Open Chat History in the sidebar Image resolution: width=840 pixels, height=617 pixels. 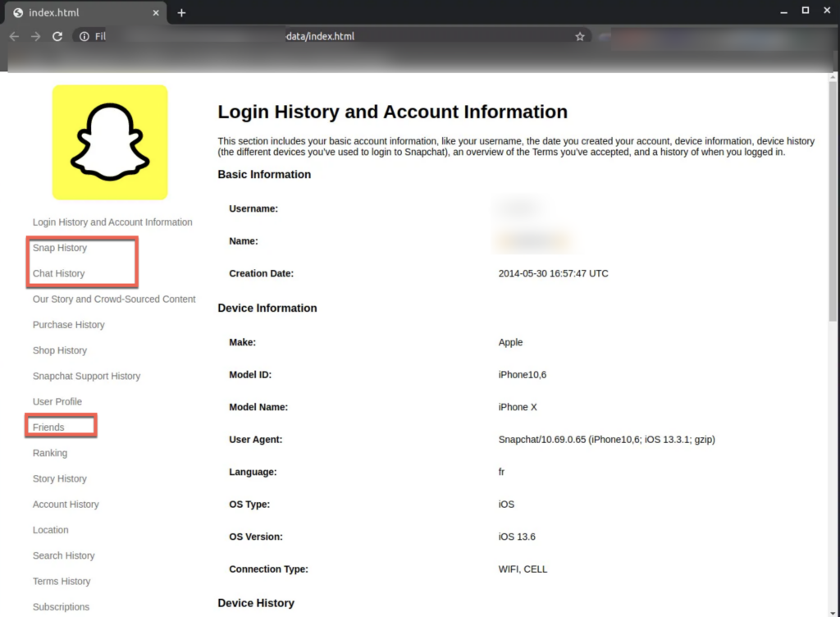(59, 273)
